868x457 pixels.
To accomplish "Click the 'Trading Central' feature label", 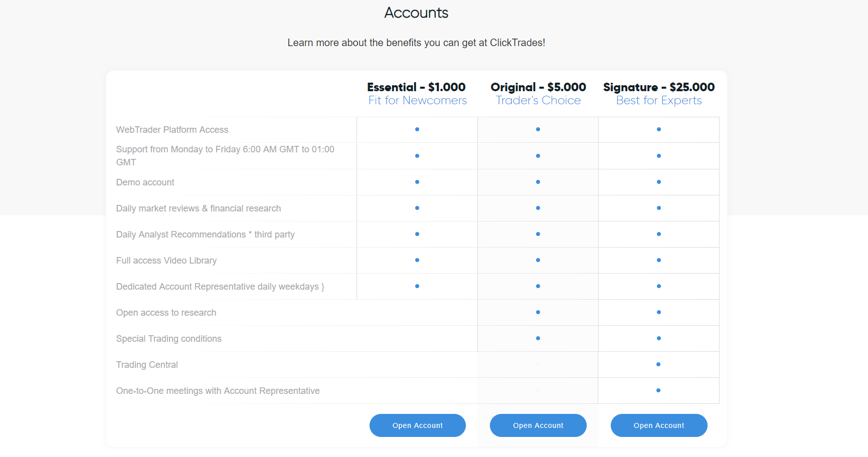I will pos(147,365).
